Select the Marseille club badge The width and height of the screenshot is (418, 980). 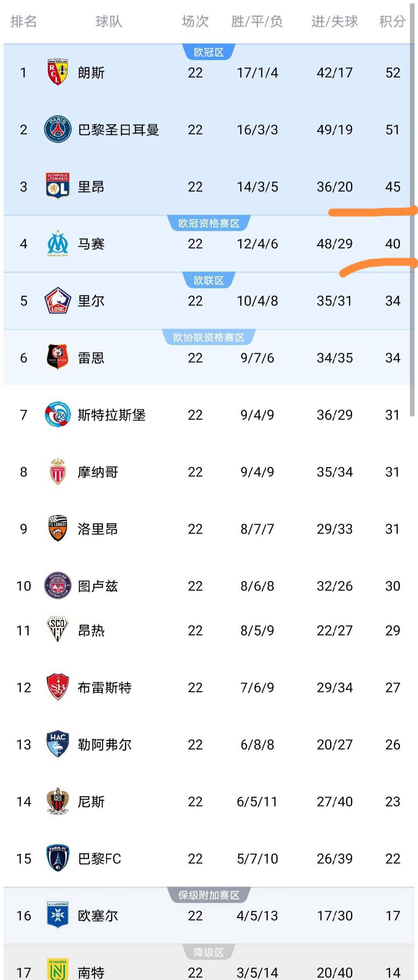(x=58, y=244)
